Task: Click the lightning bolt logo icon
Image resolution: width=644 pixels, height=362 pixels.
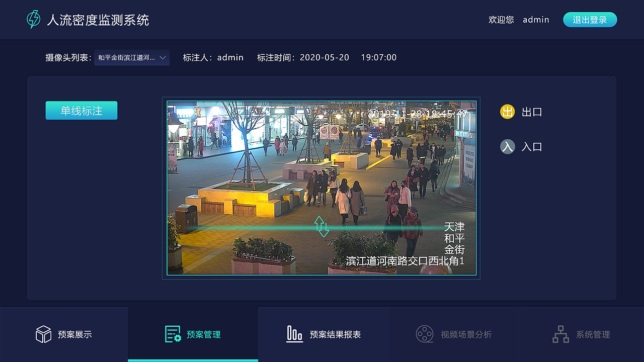Action: point(33,19)
